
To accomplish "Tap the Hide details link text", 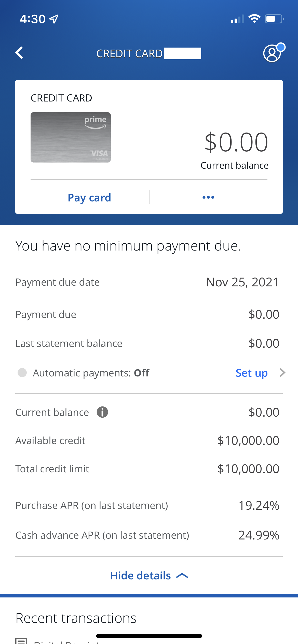I will coord(141,576).
